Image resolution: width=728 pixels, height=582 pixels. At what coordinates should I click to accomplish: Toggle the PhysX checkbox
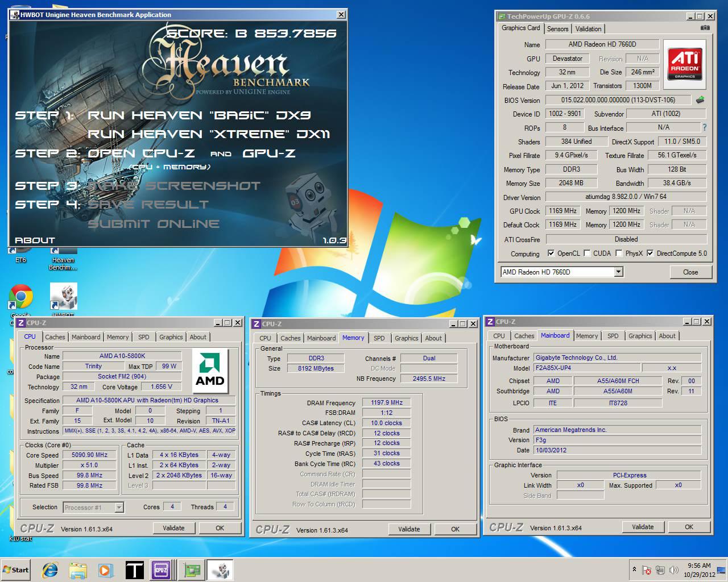pyautogui.click(x=619, y=253)
